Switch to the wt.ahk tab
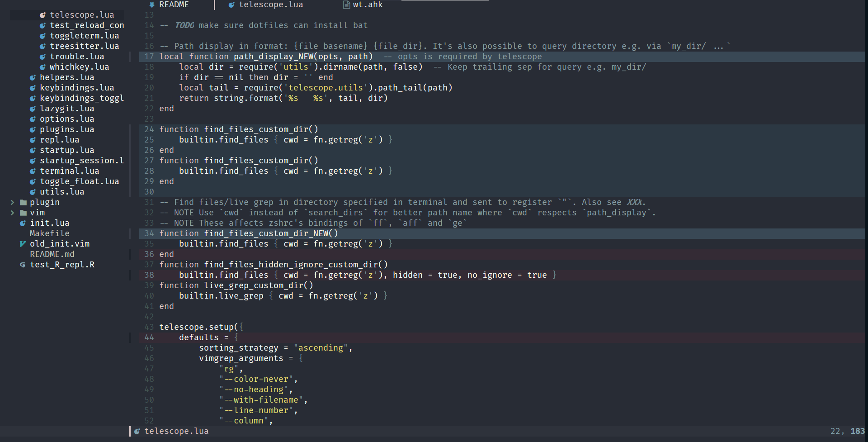868x442 pixels. pos(368,5)
